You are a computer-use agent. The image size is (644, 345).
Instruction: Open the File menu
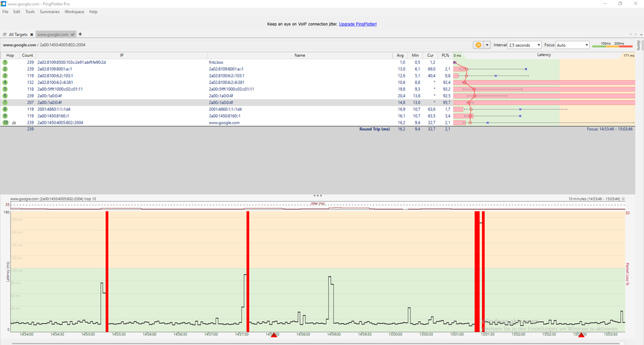5,12
